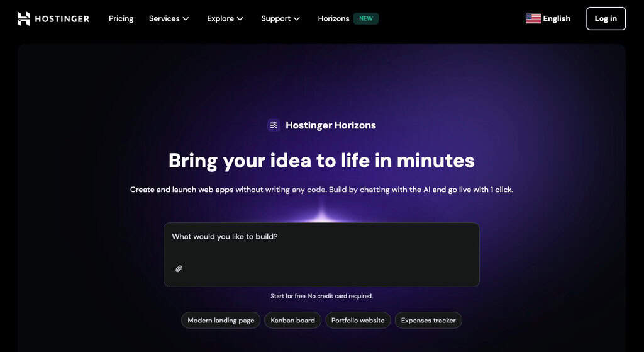Image resolution: width=644 pixels, height=352 pixels.
Task: Click the paperclip attachment icon
Action: pyautogui.click(x=179, y=269)
